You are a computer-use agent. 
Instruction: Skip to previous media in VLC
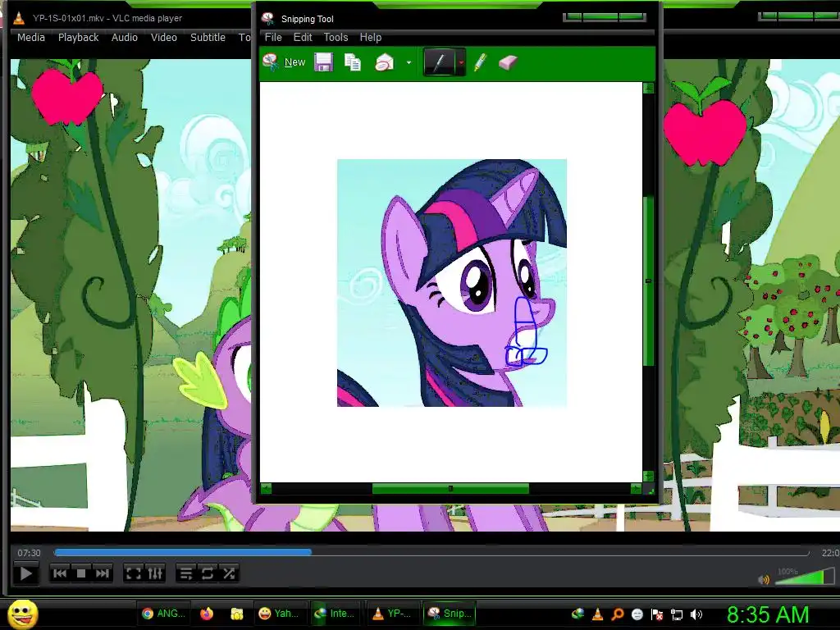click(59, 573)
